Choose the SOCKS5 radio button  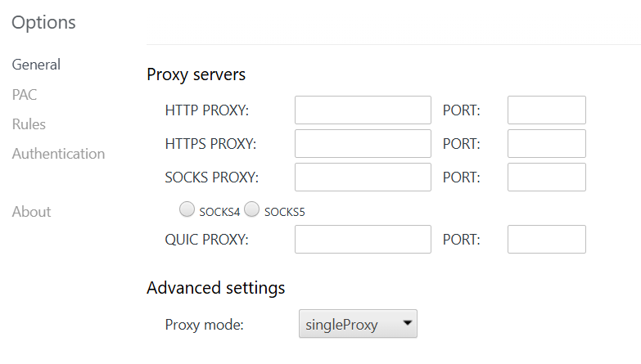252,210
